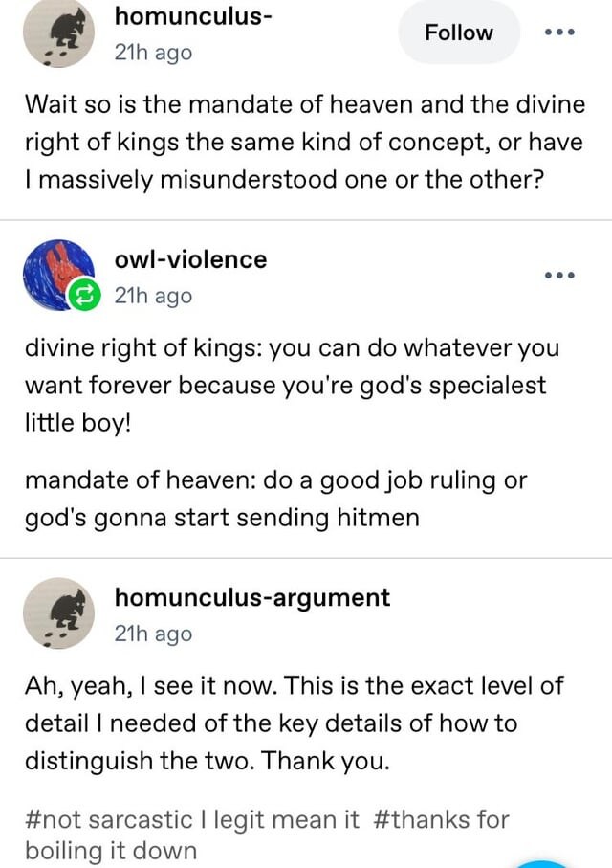The image size is (612, 868).
Task: Open the homunculus- username link at top
Action: click(193, 16)
